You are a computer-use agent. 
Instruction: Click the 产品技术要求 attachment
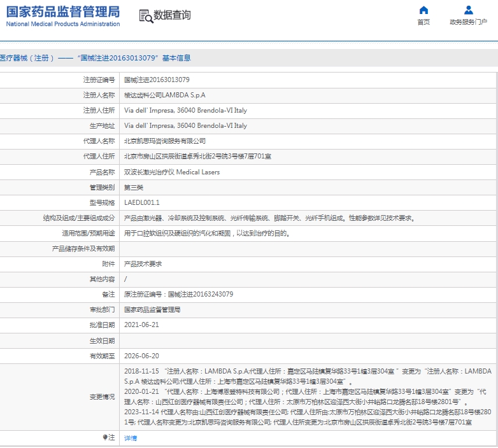pos(143,264)
